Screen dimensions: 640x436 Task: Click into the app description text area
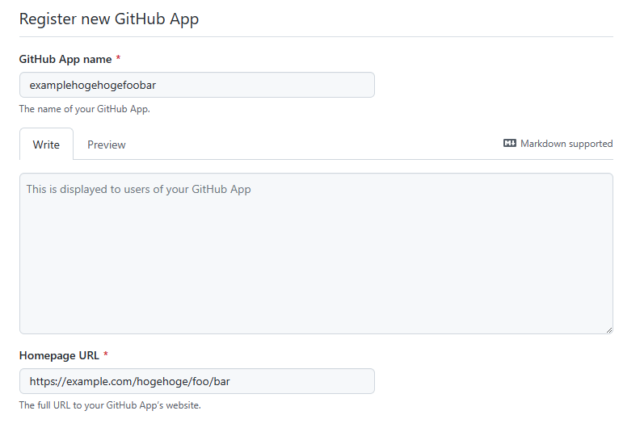click(316, 254)
